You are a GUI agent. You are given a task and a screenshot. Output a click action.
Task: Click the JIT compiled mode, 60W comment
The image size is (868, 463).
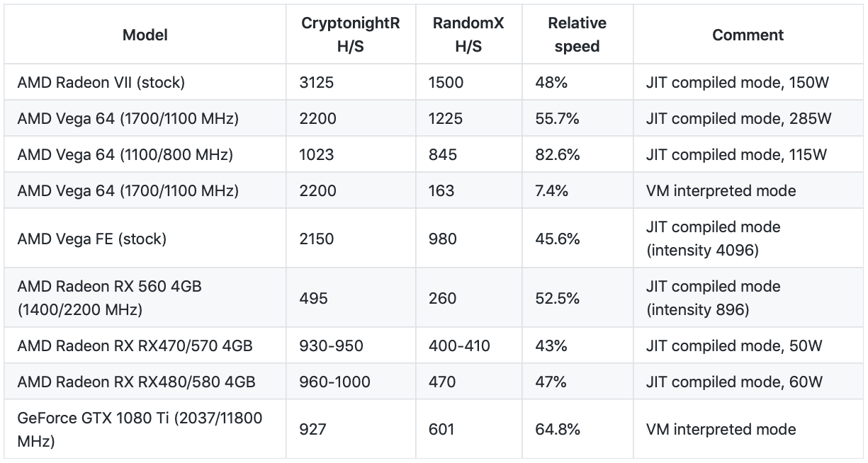click(x=734, y=382)
